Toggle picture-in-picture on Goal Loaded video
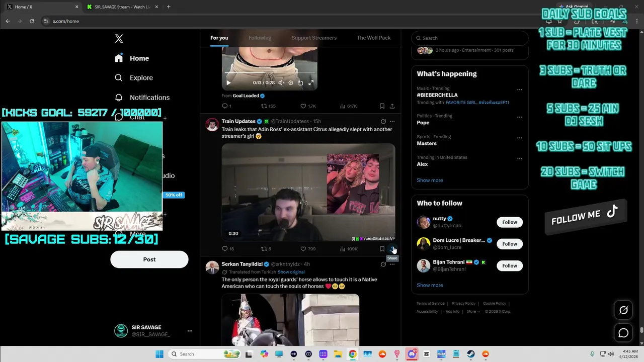 click(300, 82)
